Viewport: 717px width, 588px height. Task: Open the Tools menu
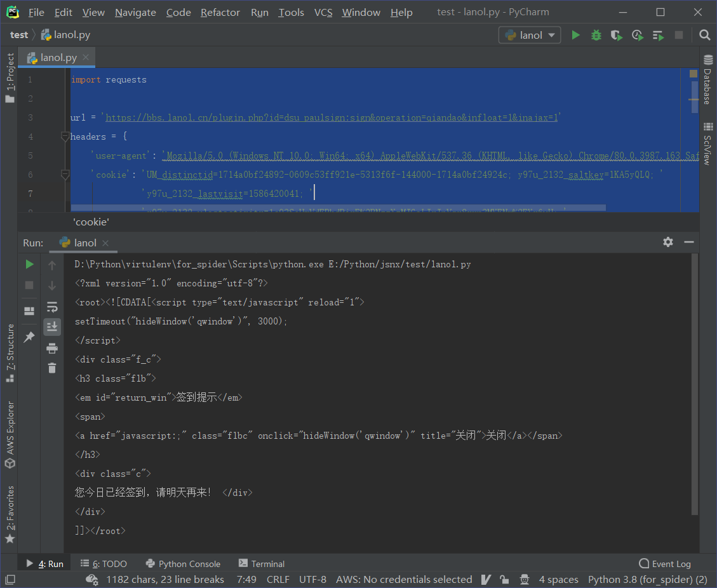click(291, 12)
